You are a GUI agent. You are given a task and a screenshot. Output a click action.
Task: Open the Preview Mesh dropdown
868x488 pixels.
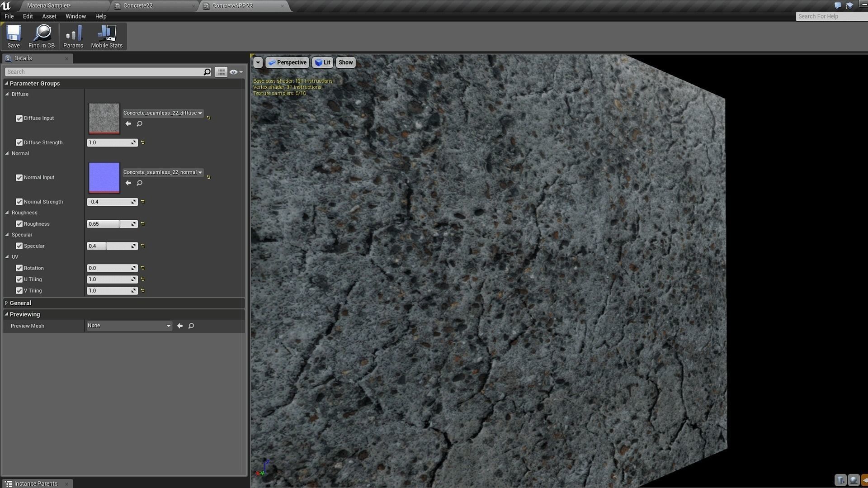[x=129, y=325]
